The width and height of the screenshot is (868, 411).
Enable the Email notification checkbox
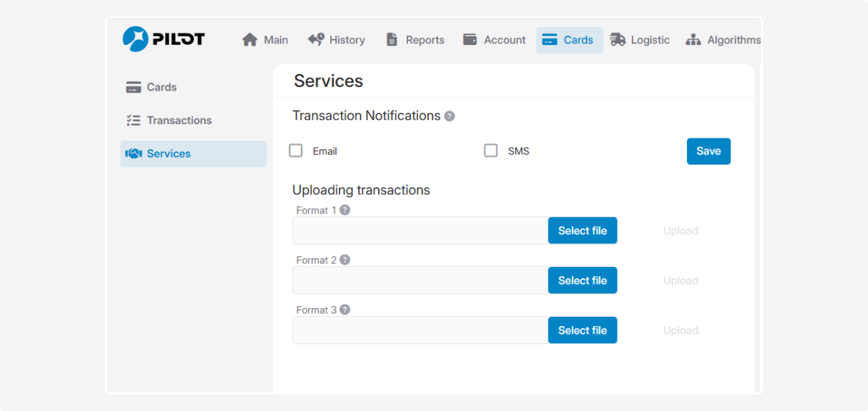(296, 151)
